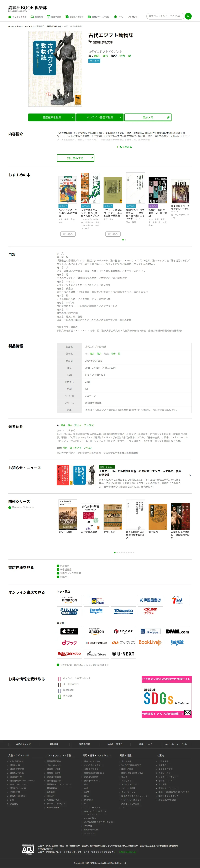Click the author link 酒井 傳六 near title

[101, 56]
